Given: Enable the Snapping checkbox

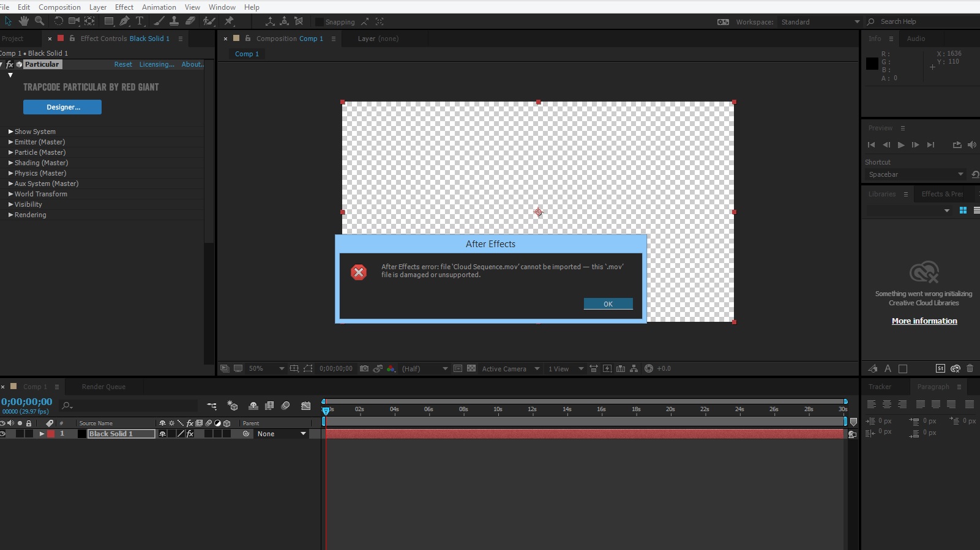Looking at the screenshot, I should pyautogui.click(x=319, y=22).
